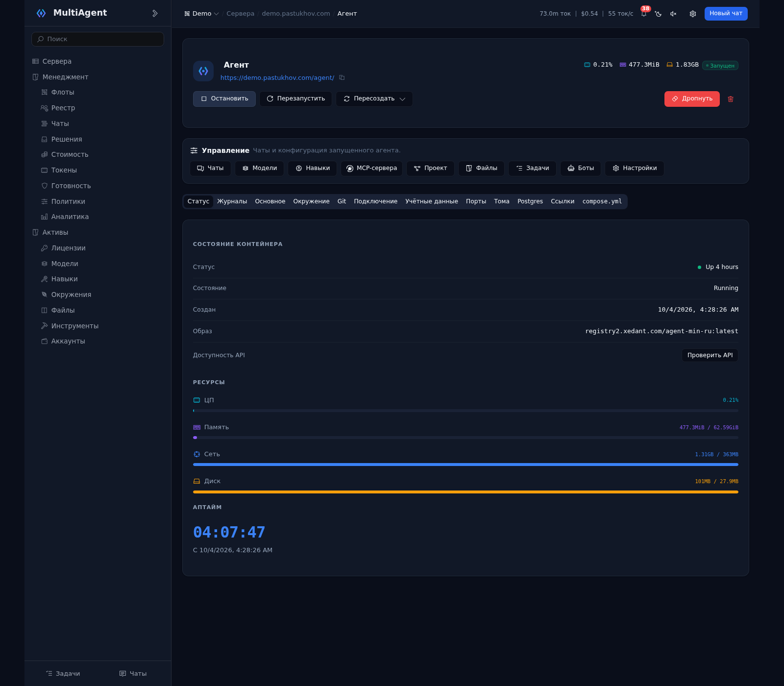Collapse the sidebar with the chevron icon
This screenshot has height=686, width=784.
click(x=155, y=13)
